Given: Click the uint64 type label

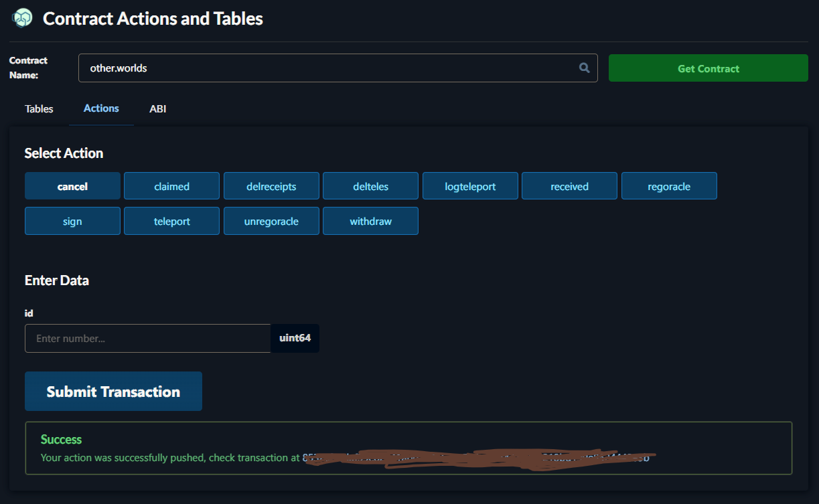Looking at the screenshot, I should (x=295, y=338).
